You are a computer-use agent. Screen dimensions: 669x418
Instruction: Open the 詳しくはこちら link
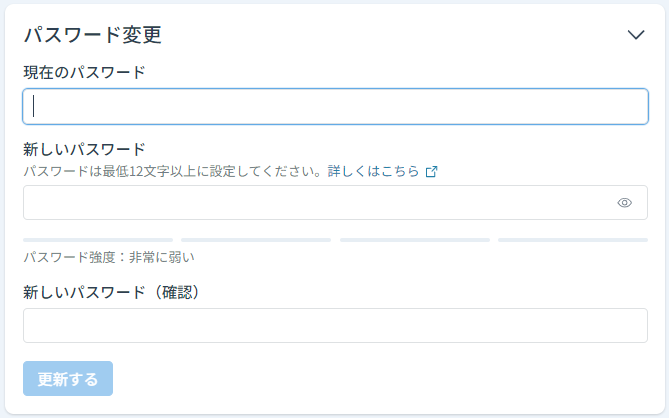pos(373,171)
